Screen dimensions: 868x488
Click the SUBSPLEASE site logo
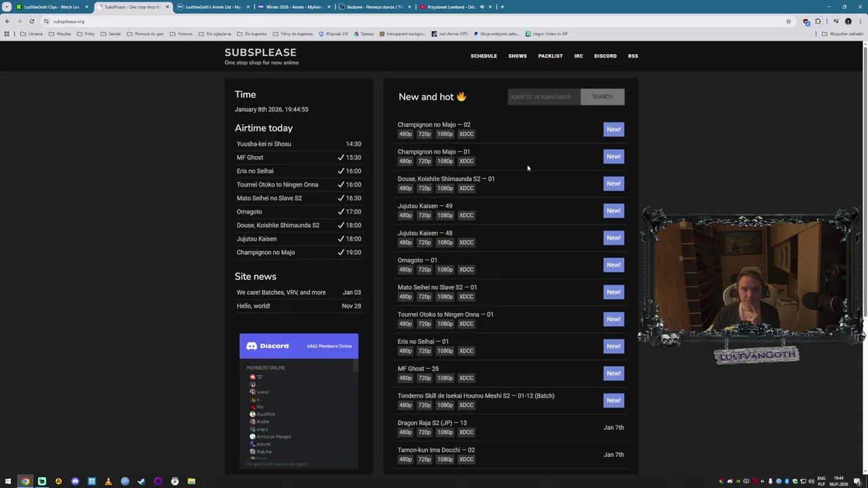[x=260, y=52]
